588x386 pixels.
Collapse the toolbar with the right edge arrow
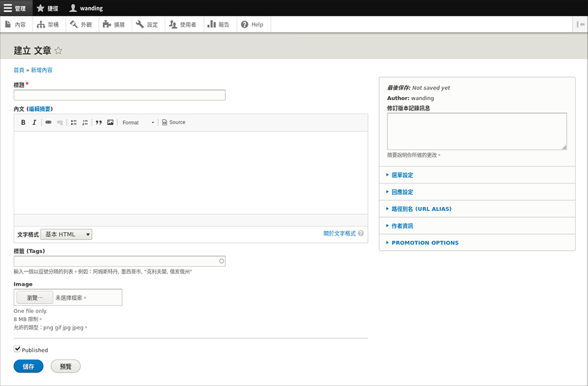(579, 24)
